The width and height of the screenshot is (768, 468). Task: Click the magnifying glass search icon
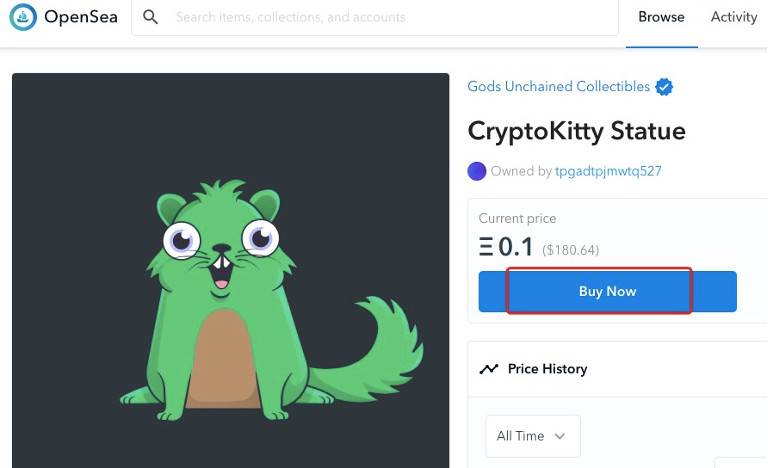150,17
